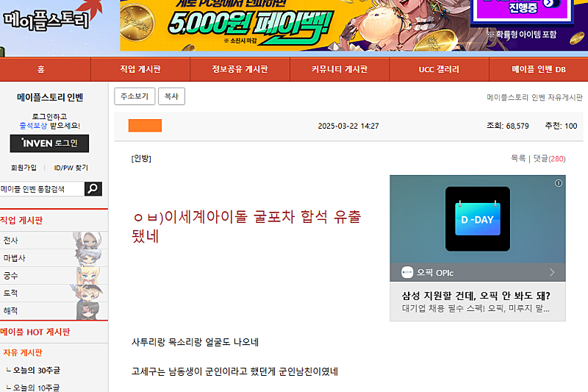
Task: Click the 메이플스토리 인벤 sidebar title
Action: [x=50, y=98]
